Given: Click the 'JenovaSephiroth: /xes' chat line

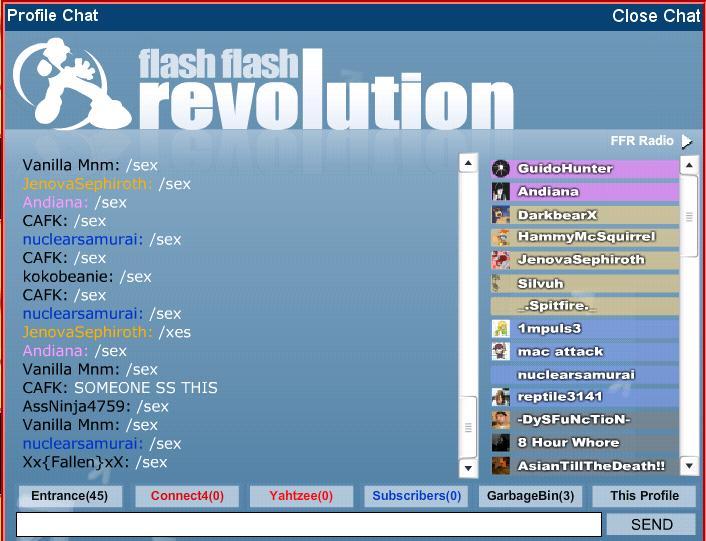Looking at the screenshot, I should click(107, 333).
